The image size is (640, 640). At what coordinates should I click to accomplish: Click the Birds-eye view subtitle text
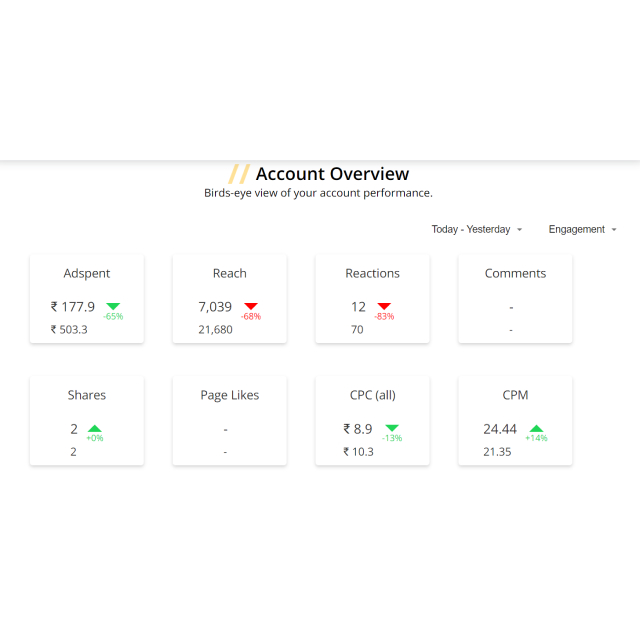(x=318, y=193)
